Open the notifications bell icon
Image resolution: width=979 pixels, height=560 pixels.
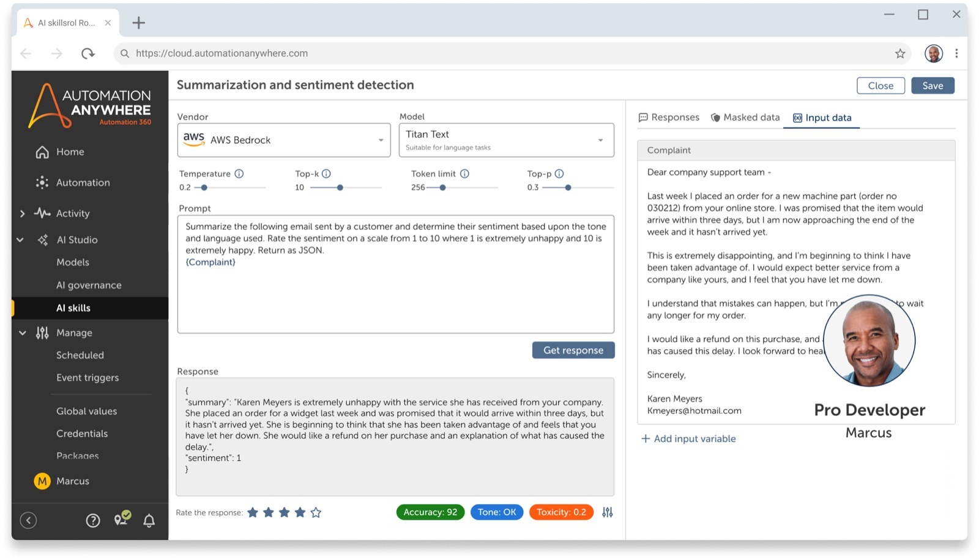(149, 520)
